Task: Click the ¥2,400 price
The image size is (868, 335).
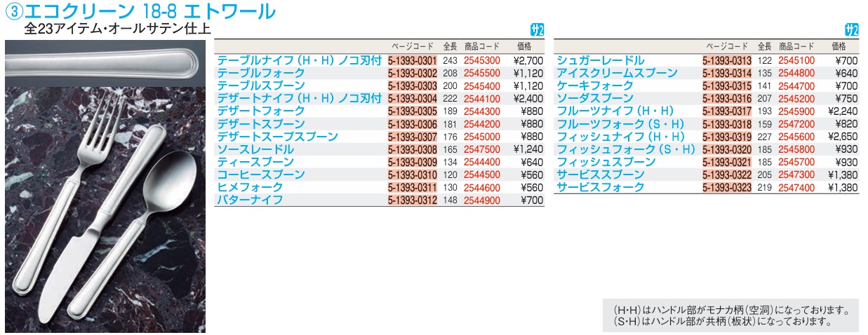Action: pos(528,99)
